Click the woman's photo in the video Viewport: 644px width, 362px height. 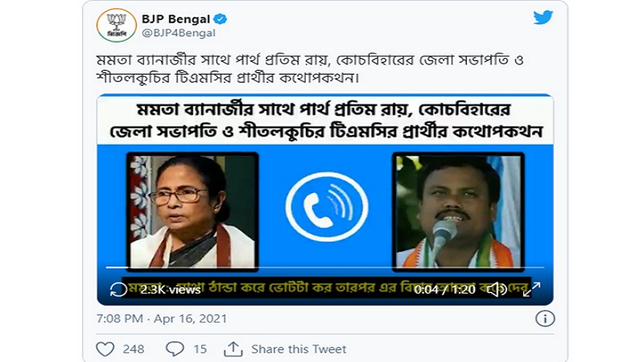pyautogui.click(x=192, y=212)
